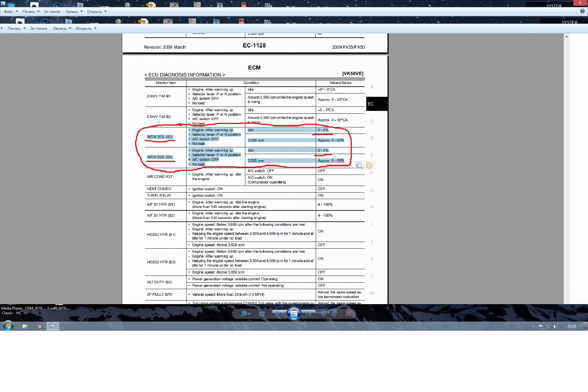Go to the next image
The height and width of the screenshot is (392, 588).
point(309,314)
